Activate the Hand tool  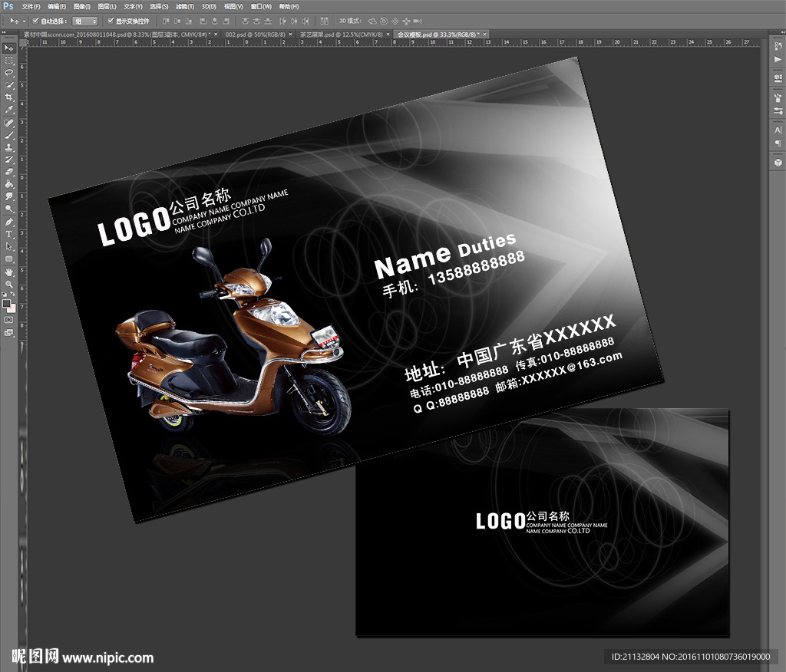point(9,272)
